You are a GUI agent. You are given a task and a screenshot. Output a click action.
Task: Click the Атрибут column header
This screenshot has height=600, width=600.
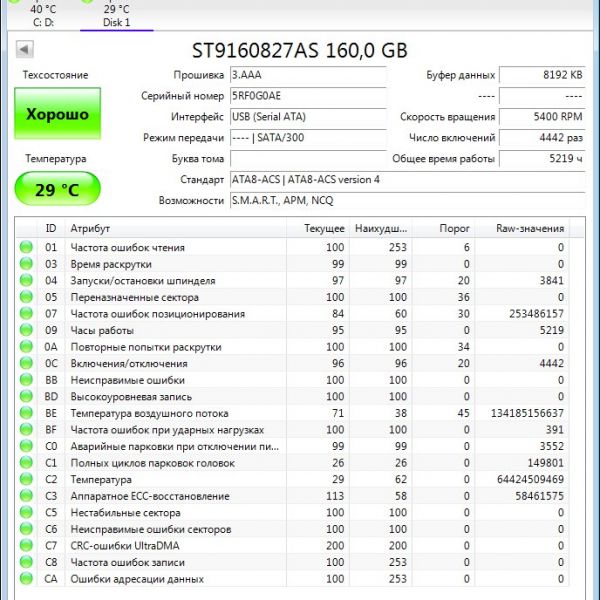coord(176,228)
